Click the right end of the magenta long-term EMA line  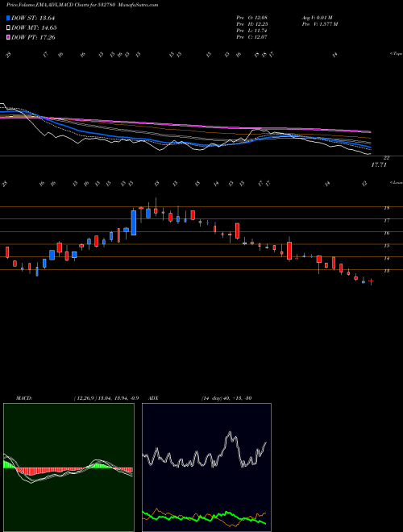click(369, 131)
